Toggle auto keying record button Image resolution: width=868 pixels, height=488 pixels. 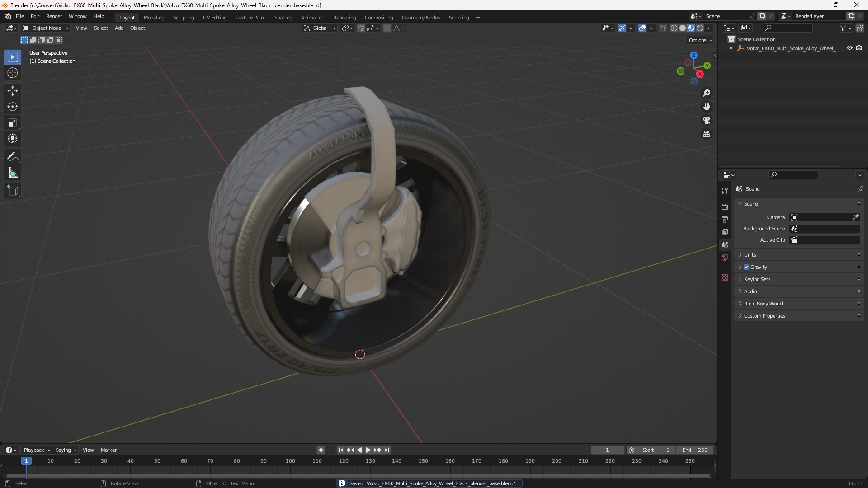[x=321, y=450]
